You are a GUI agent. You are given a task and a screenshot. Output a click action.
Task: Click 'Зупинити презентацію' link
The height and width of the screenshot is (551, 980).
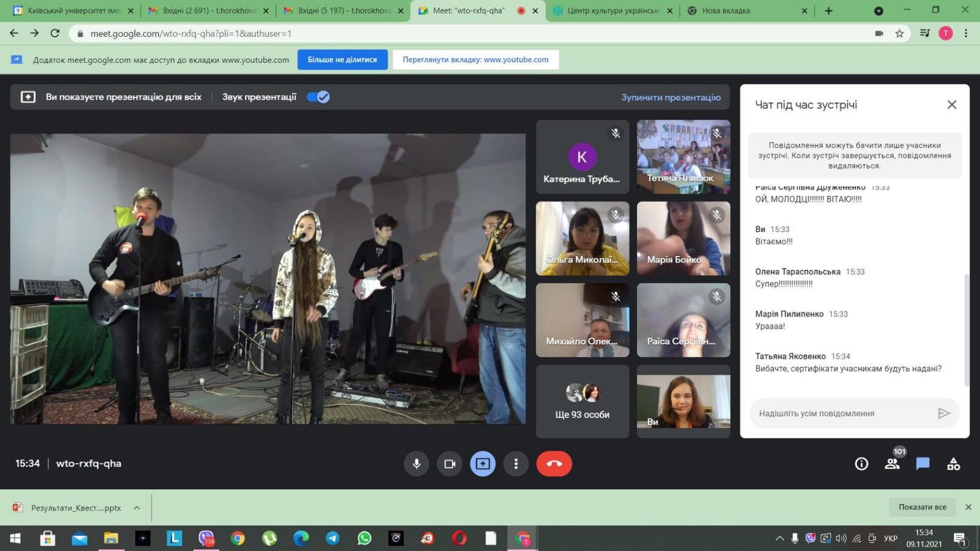(x=671, y=97)
